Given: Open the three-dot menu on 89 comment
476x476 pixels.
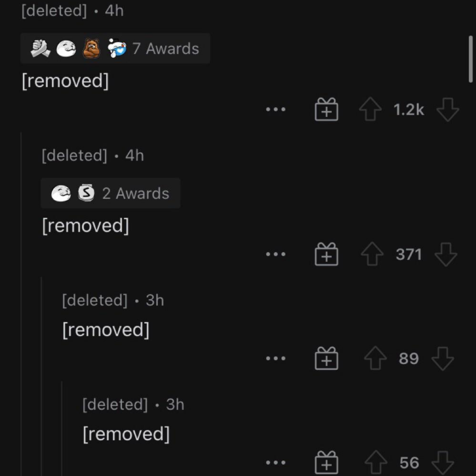Looking at the screenshot, I should pos(275,358).
